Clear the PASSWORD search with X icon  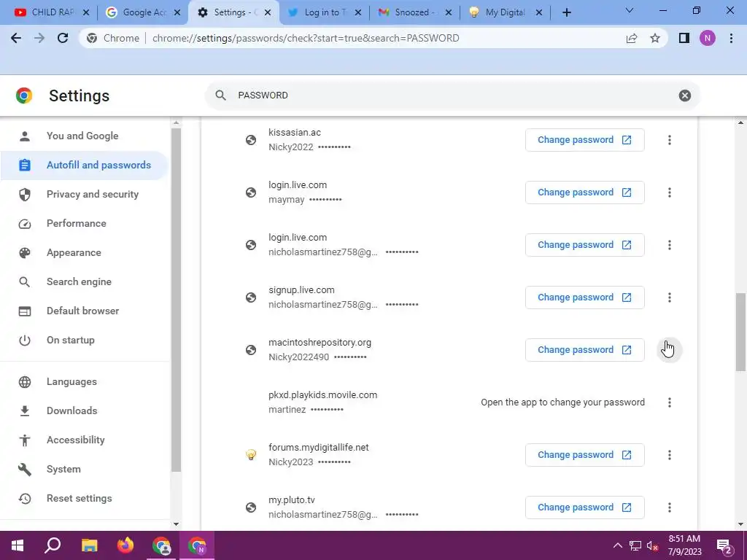click(684, 96)
